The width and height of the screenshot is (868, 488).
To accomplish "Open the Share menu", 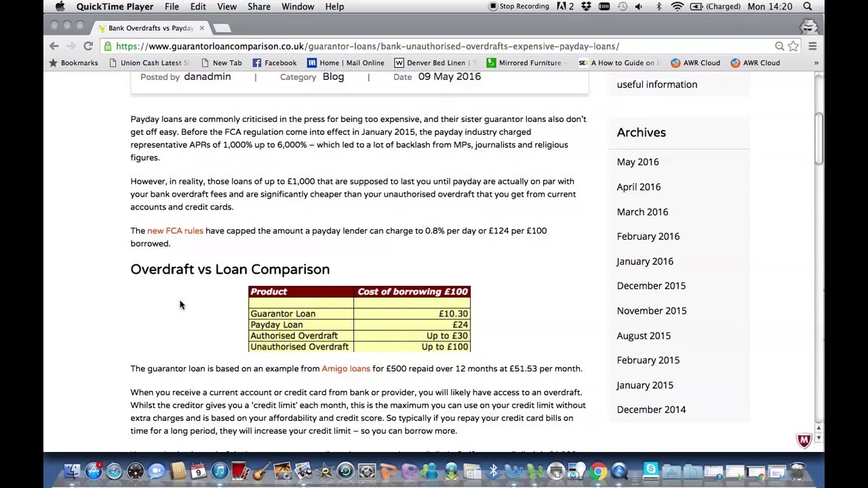I will [259, 6].
